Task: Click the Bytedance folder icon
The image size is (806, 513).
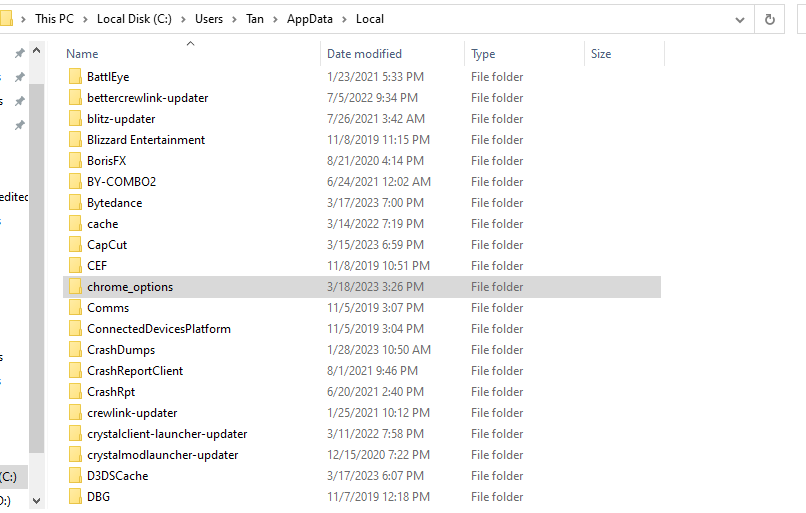Action: point(75,203)
